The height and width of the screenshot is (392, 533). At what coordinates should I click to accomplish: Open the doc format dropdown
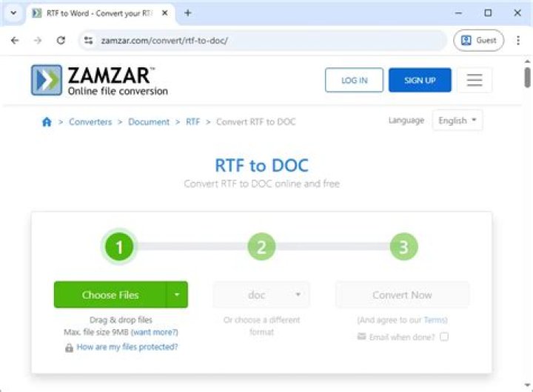pyautogui.click(x=261, y=294)
